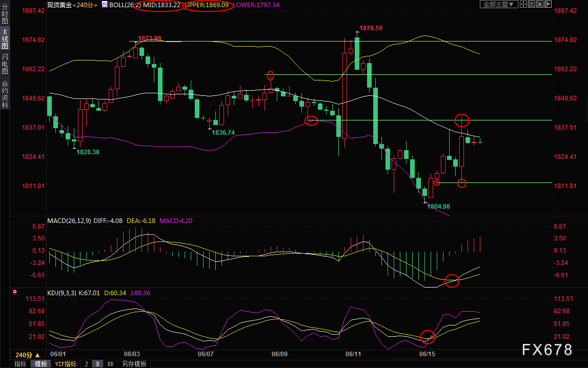This screenshot has height=368, width=588.
Task: Click the crosshair cursor icon at top right
Action: coord(523,5)
